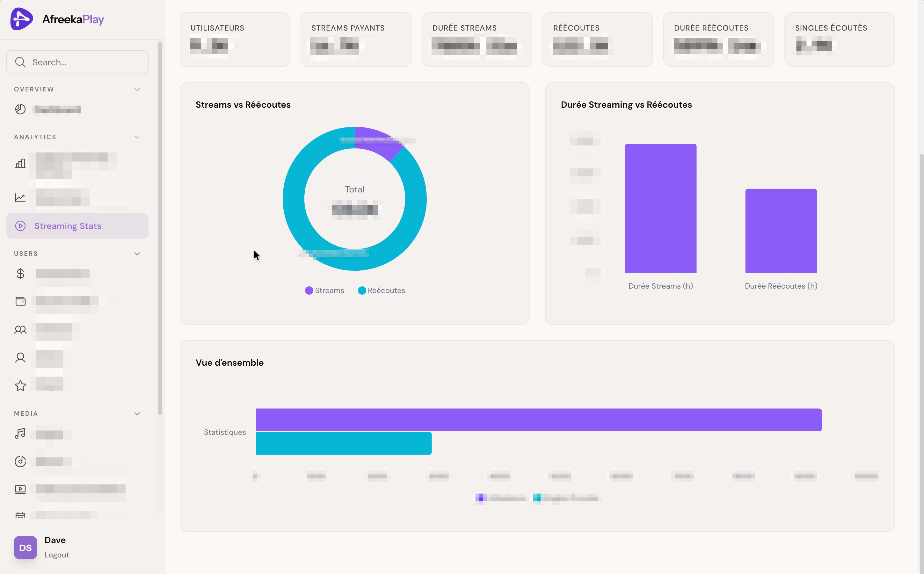Open the line graph analytics icon

pyautogui.click(x=20, y=198)
